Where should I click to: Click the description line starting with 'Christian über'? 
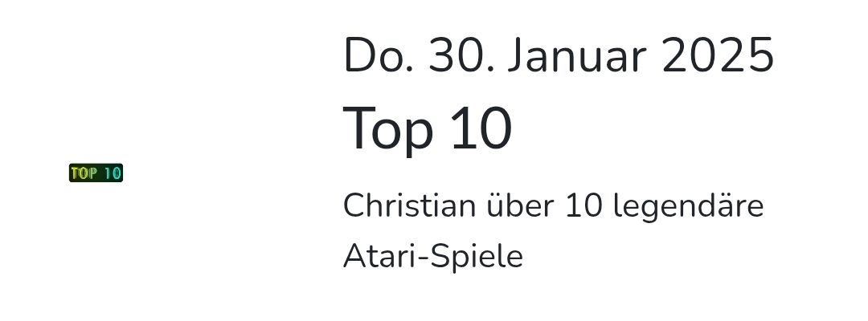pyautogui.click(x=553, y=206)
